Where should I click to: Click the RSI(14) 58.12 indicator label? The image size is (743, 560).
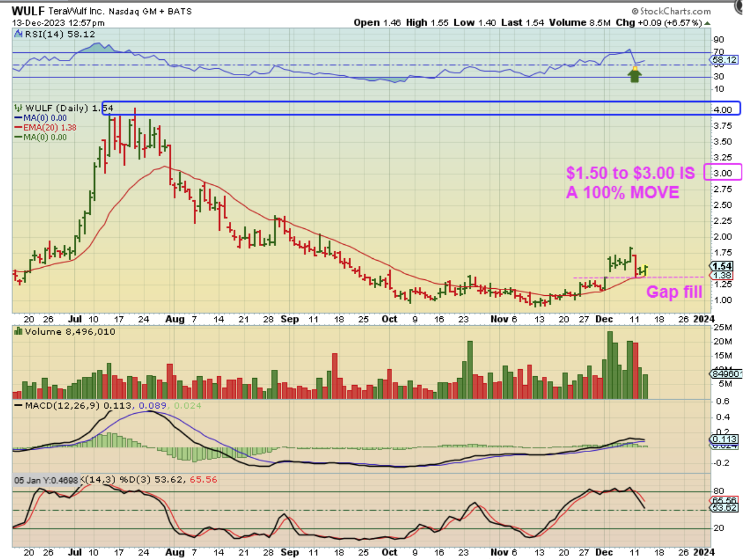click(x=60, y=34)
